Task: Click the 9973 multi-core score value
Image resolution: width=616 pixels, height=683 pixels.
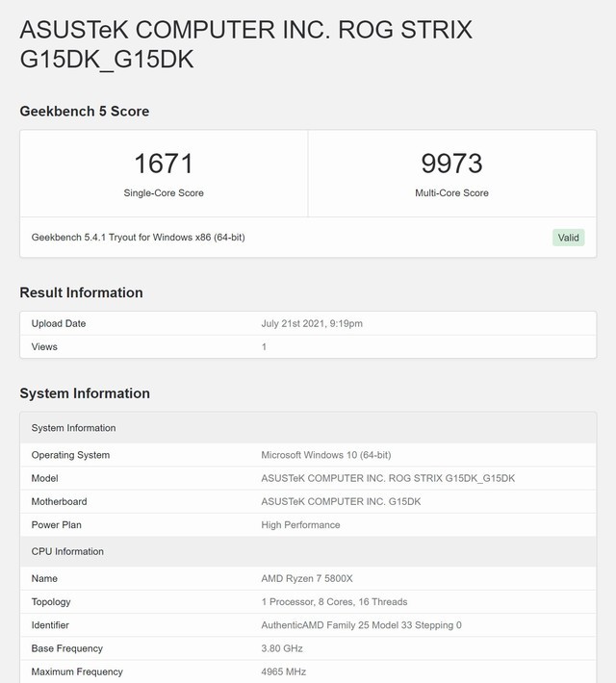Action: pos(451,164)
